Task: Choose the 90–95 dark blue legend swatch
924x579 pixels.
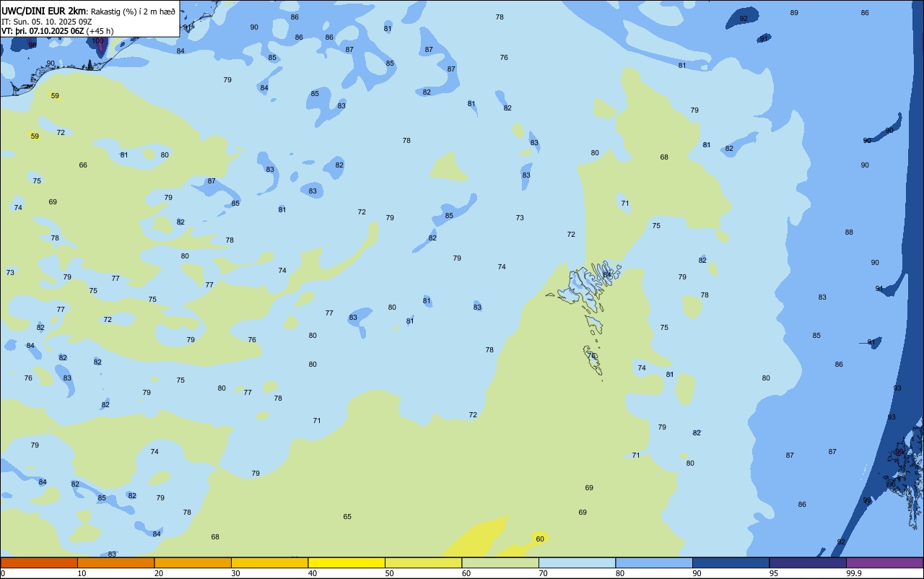Action: coord(731,563)
